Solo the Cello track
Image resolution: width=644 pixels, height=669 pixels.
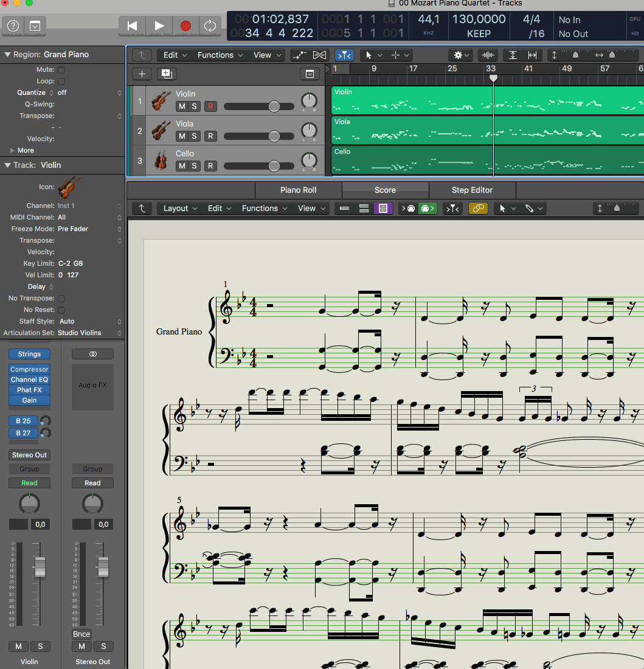[195, 166]
